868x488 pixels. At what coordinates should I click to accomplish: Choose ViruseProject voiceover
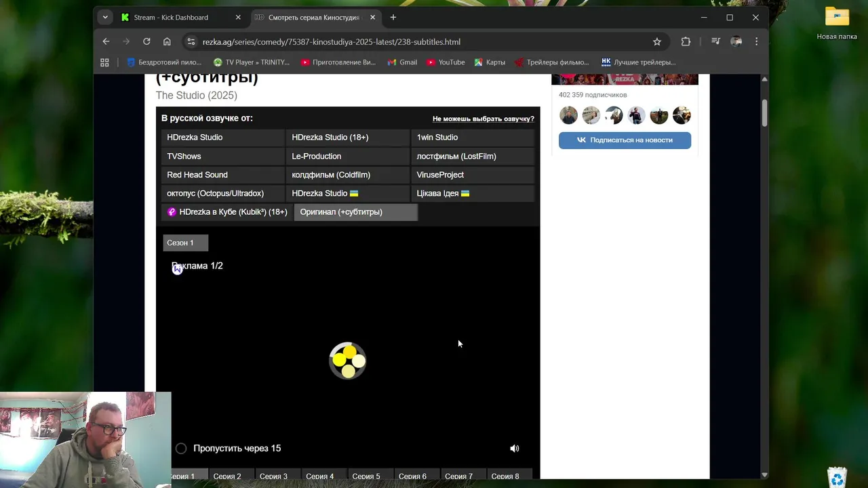coord(473,175)
